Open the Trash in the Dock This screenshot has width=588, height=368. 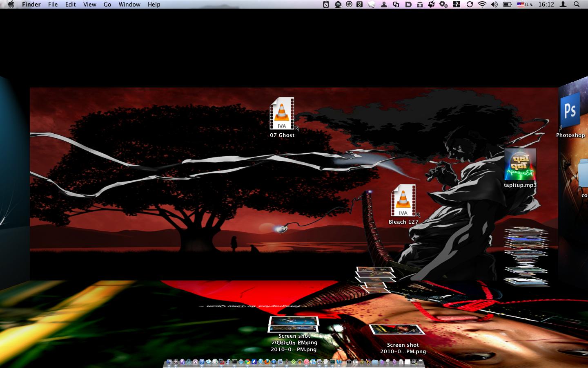click(421, 362)
